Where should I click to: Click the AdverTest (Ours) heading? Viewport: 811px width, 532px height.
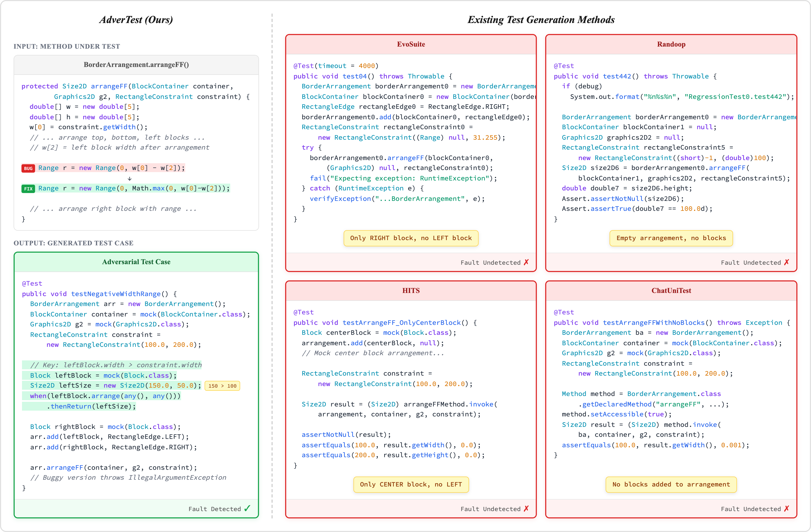click(x=136, y=20)
